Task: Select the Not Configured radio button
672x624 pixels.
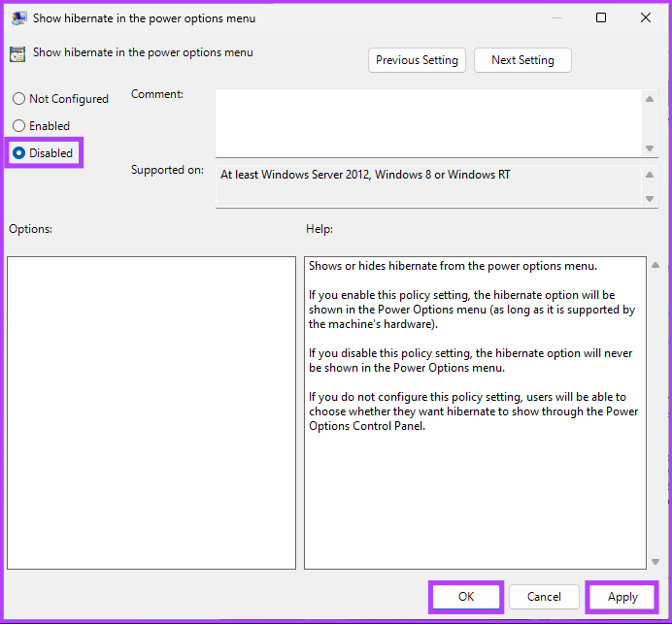Action: [60, 99]
